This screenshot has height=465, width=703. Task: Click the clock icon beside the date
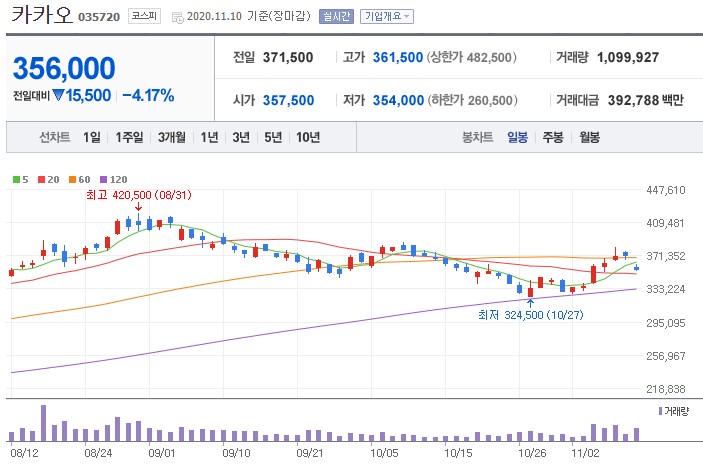click(178, 17)
